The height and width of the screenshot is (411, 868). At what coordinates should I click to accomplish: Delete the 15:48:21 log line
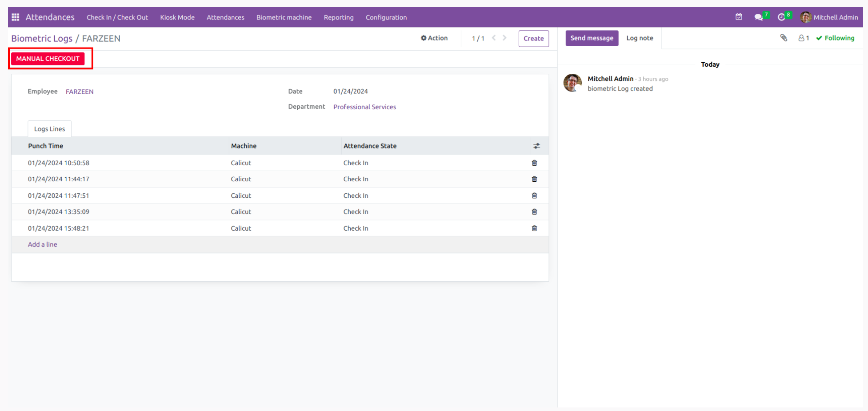coord(534,228)
